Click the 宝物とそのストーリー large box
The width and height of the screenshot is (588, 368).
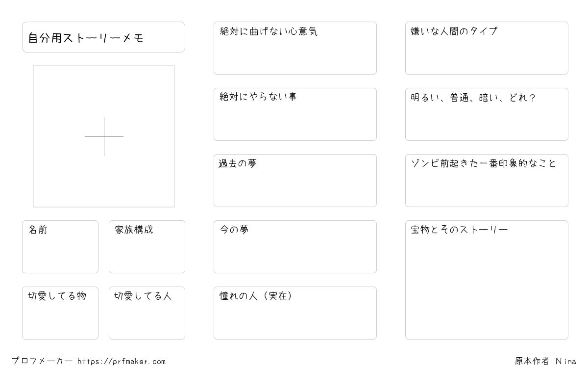coord(487,280)
